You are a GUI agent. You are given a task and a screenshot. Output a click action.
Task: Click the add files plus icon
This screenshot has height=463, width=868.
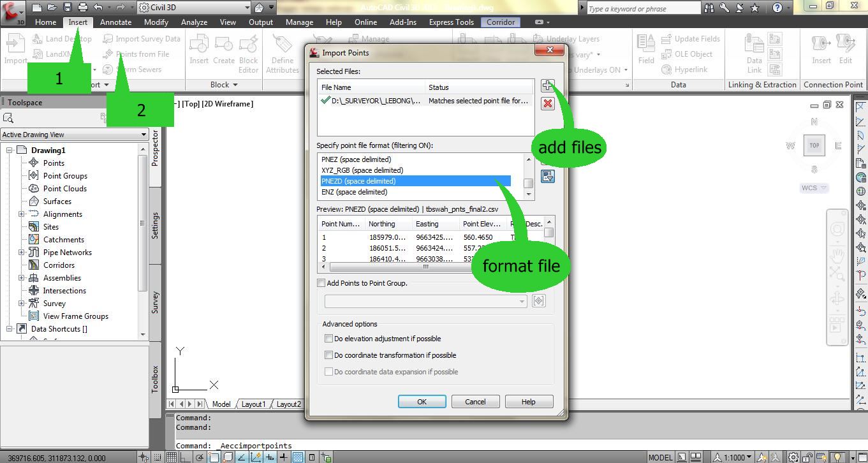547,85
